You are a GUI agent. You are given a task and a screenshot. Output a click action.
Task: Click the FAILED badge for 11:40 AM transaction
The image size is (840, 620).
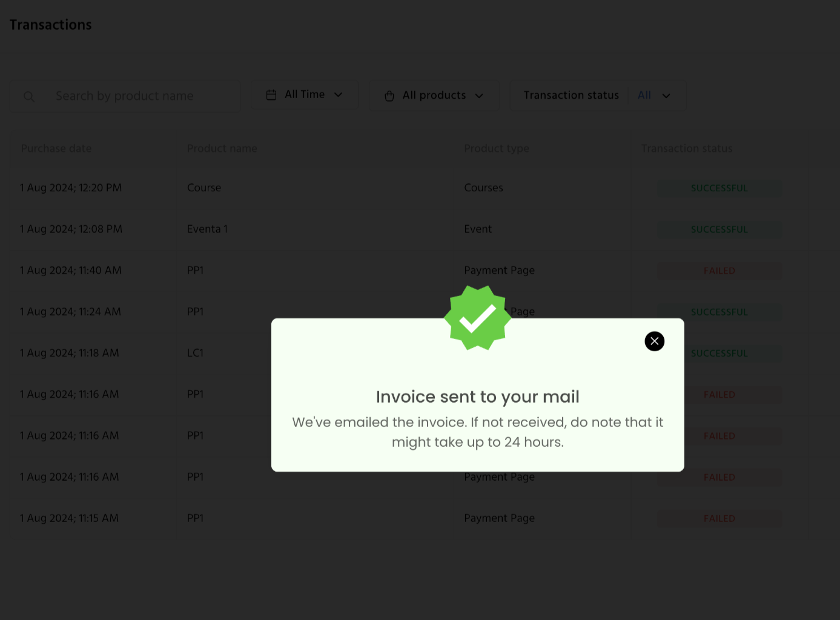719,271
